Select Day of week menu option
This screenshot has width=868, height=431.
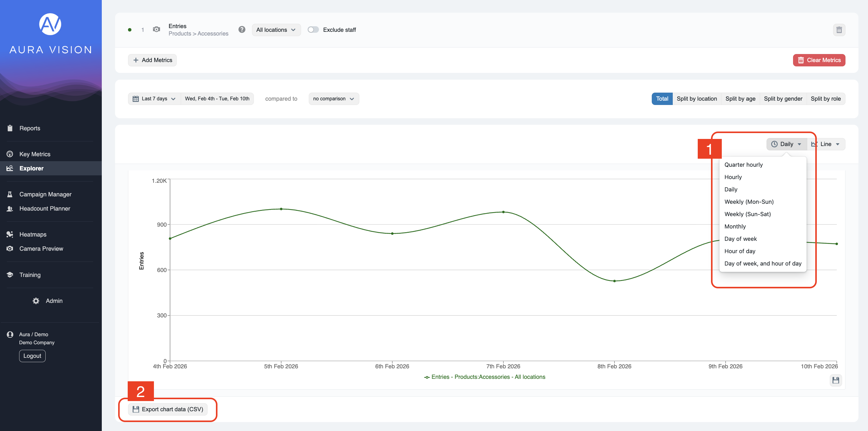740,239
